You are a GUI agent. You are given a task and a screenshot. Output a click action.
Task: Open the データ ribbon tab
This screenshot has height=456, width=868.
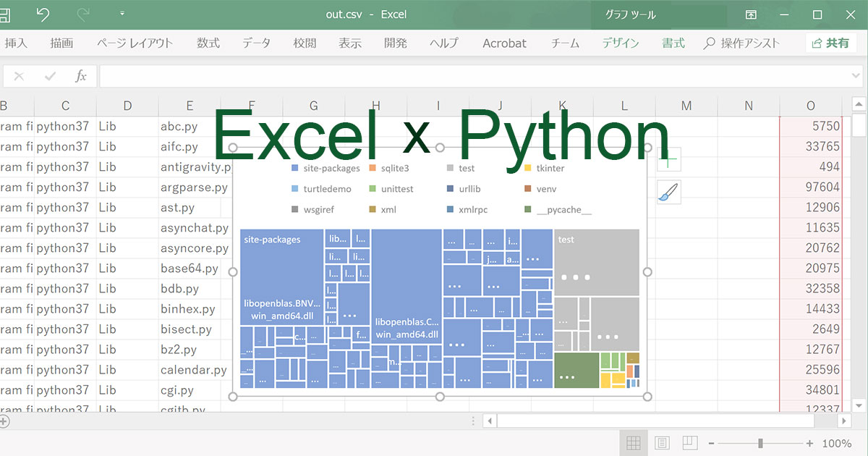click(x=257, y=43)
